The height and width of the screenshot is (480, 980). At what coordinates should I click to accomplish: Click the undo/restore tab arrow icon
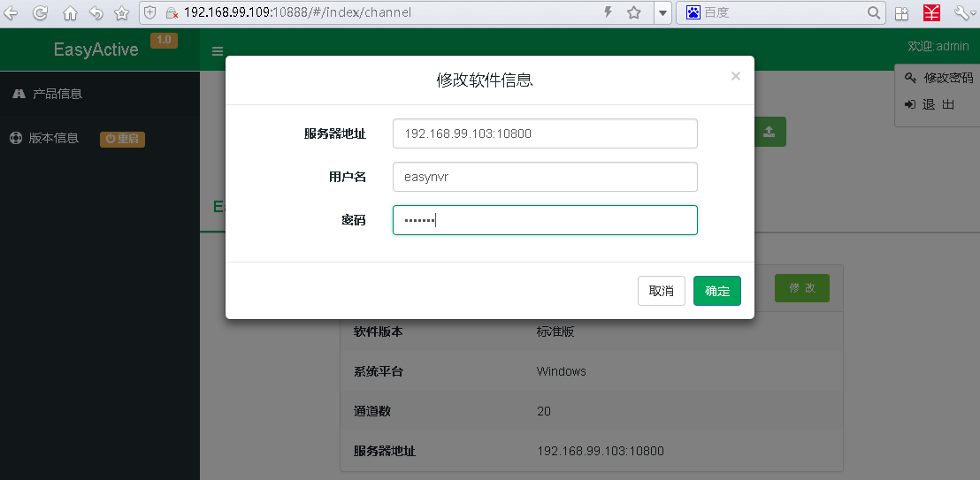coord(96,12)
